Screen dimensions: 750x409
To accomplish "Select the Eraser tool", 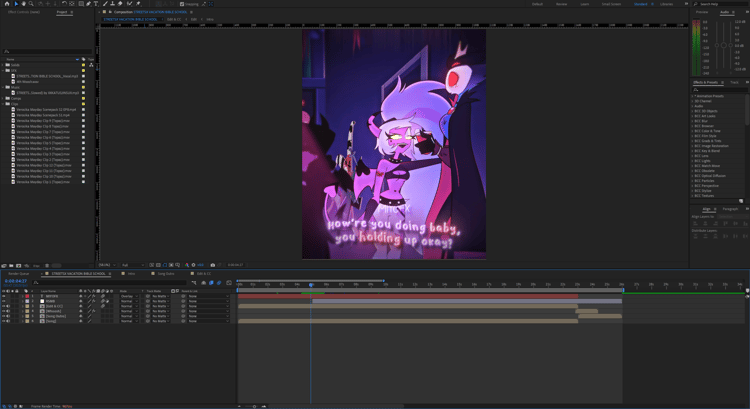I will pos(120,4).
